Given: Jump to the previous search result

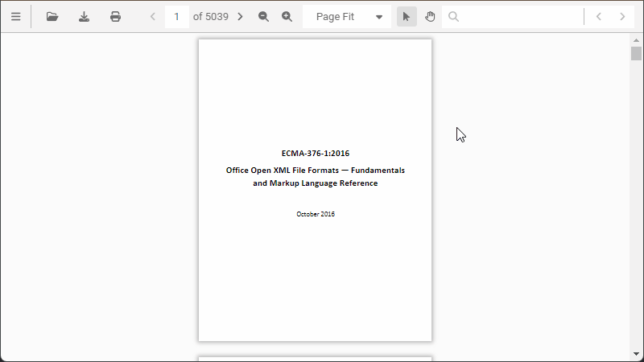Looking at the screenshot, I should point(598,17).
